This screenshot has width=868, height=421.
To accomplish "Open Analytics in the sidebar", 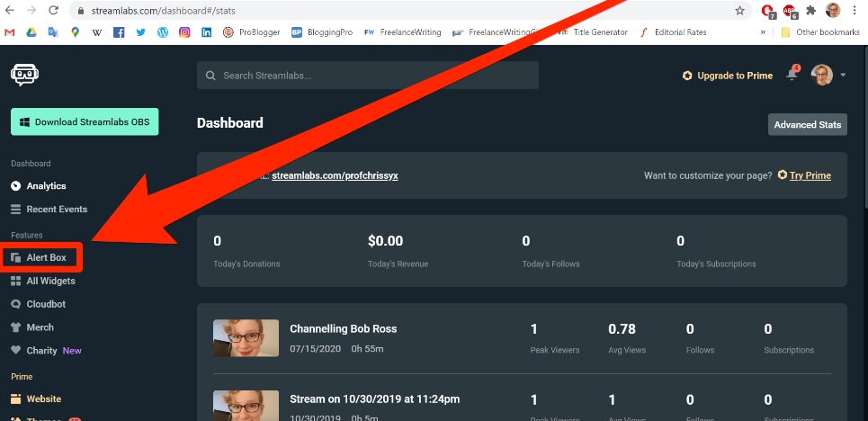I will 39,186.
